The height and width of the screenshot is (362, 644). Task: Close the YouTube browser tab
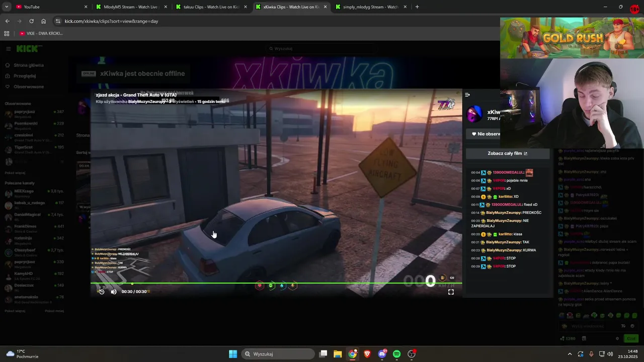point(86,7)
